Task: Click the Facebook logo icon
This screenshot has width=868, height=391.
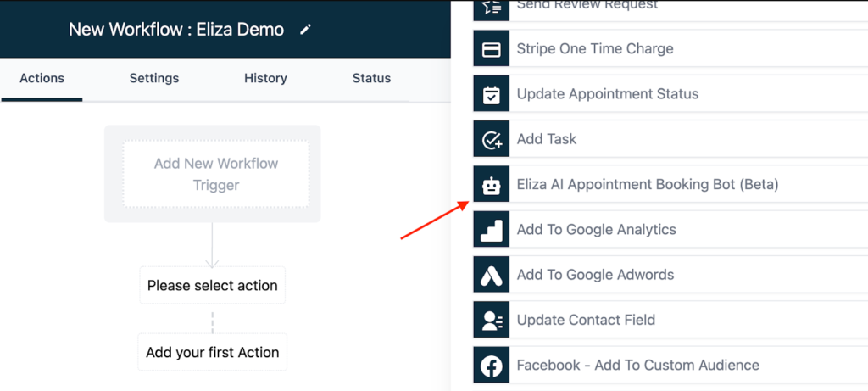Action: coord(492,366)
